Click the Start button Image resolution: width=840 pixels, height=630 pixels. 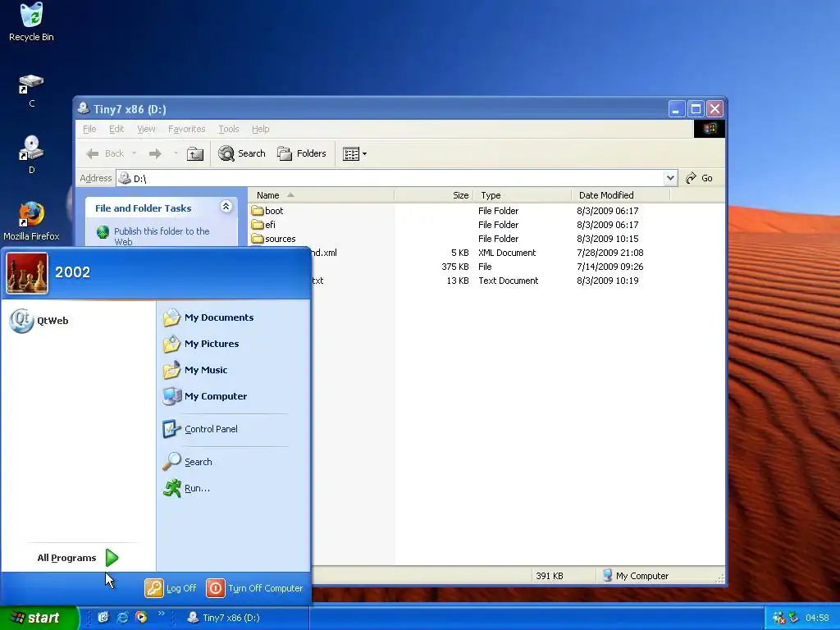39,618
